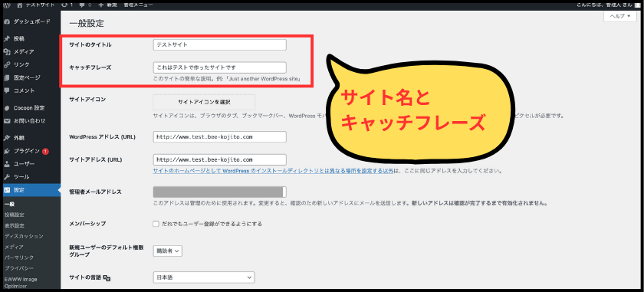Open the highlighted 設定 menu item
The height and width of the screenshot is (292, 644).
click(31, 190)
